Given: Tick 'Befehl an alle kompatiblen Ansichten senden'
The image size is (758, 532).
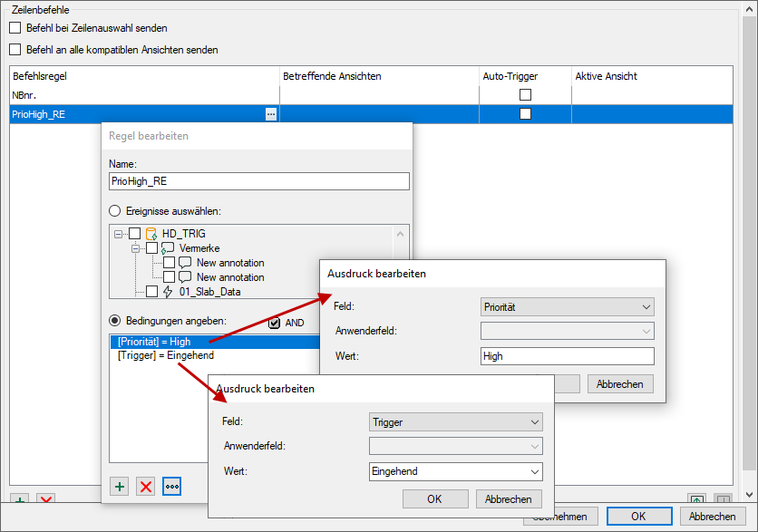Looking at the screenshot, I should 15,50.
